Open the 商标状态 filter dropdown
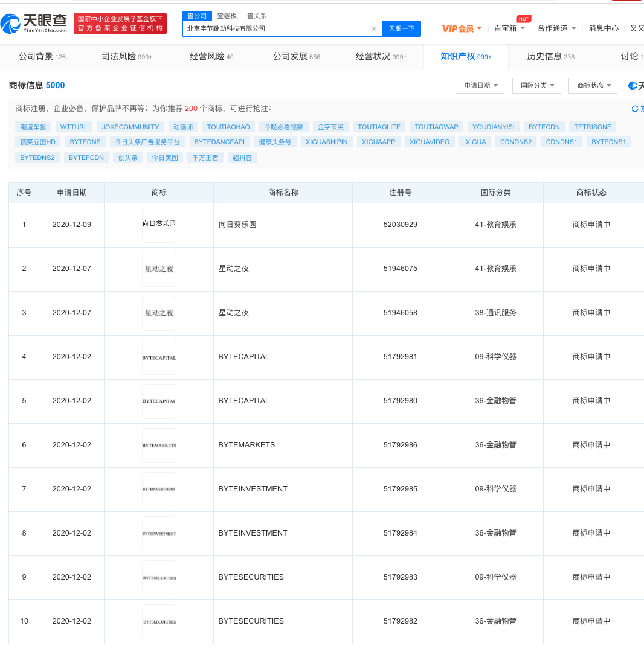 pyautogui.click(x=593, y=86)
